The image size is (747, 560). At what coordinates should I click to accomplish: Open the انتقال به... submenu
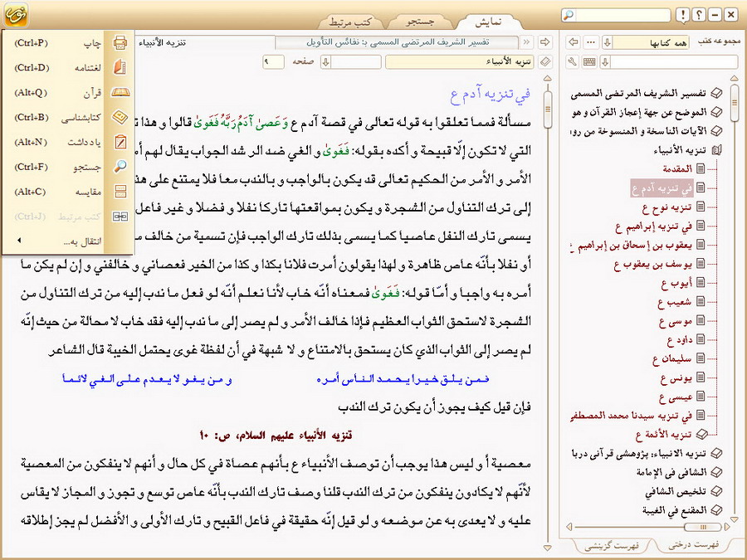pos(68,241)
